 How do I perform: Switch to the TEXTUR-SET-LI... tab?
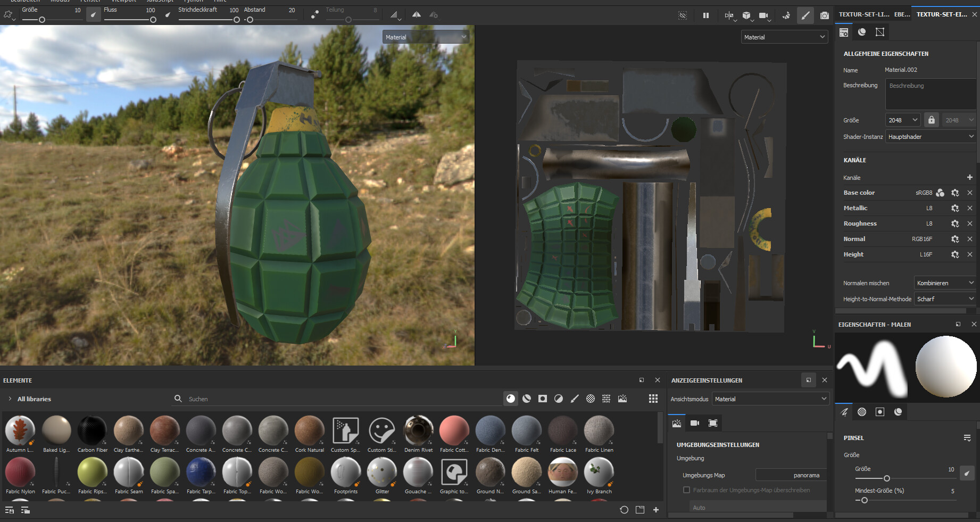(x=863, y=14)
